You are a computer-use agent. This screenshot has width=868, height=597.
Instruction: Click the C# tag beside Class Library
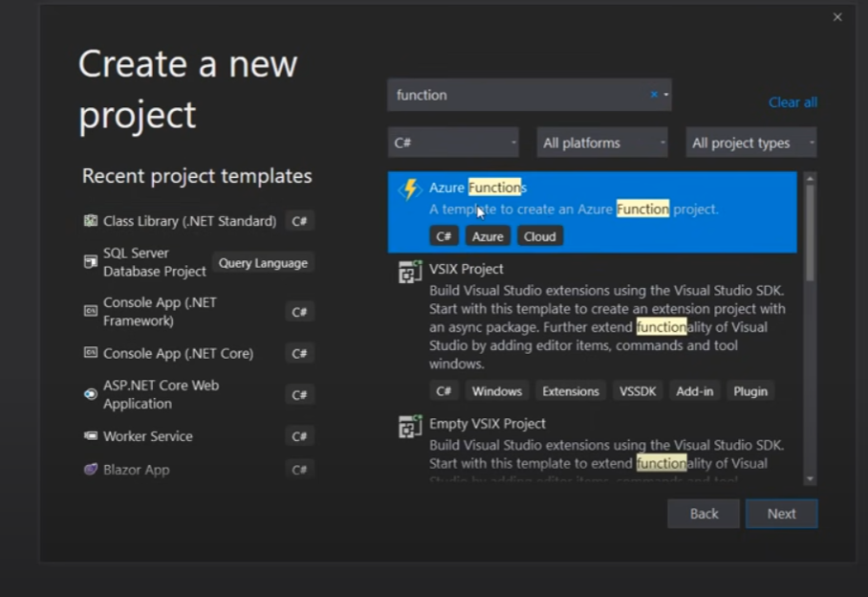tap(299, 221)
